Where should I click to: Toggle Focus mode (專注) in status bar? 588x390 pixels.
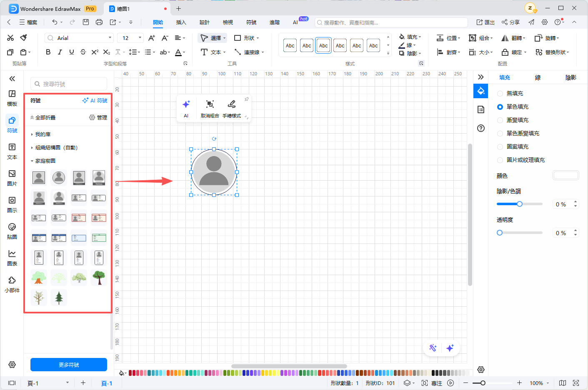(432, 383)
